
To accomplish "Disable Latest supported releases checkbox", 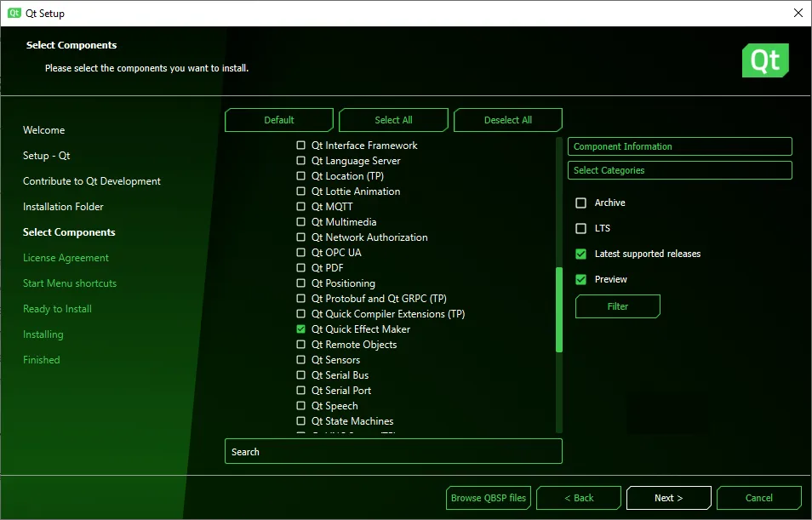I will pyautogui.click(x=581, y=254).
